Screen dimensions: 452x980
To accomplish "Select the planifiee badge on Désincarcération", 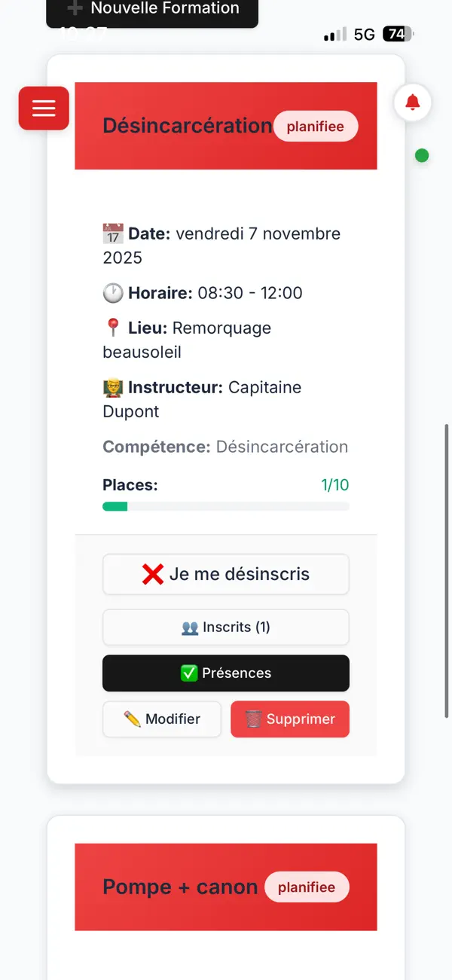I will 316,126.
